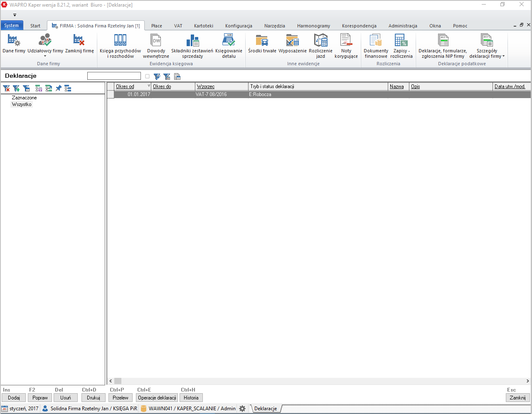Select the Deklaracje window tab at bottom
The width and height of the screenshot is (532, 414).
[266, 409]
